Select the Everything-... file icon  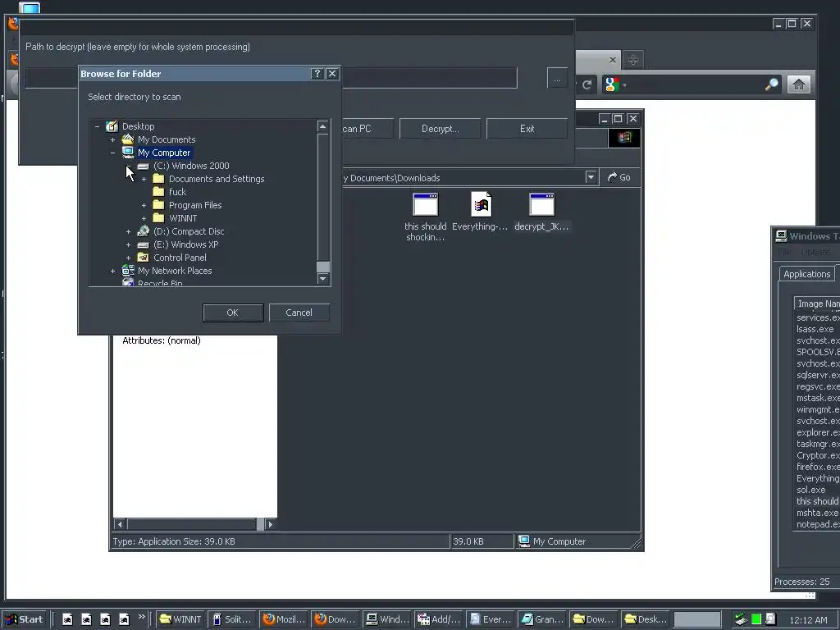tap(481, 204)
